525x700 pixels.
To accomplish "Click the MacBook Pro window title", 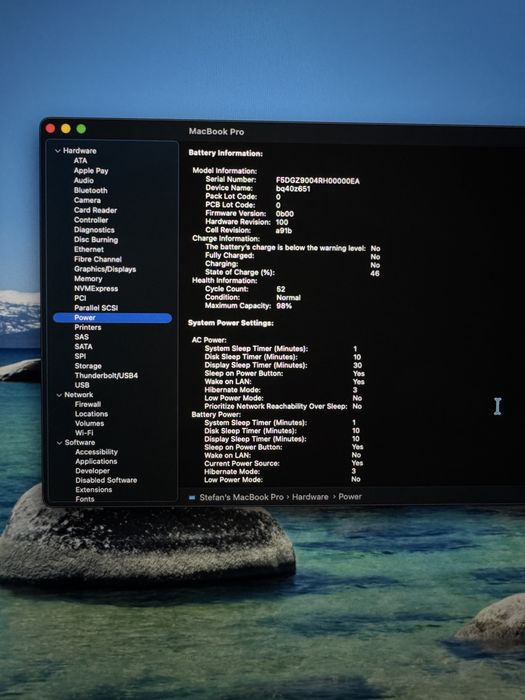I will point(217,132).
